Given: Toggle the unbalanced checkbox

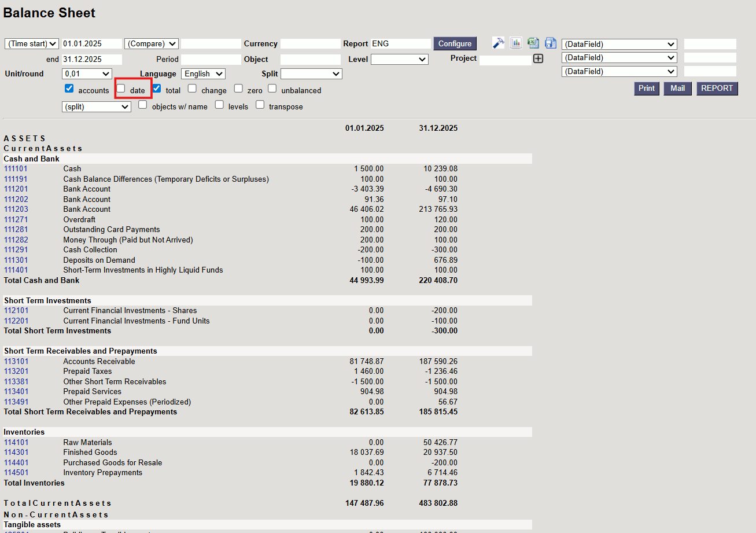Looking at the screenshot, I should pos(272,89).
